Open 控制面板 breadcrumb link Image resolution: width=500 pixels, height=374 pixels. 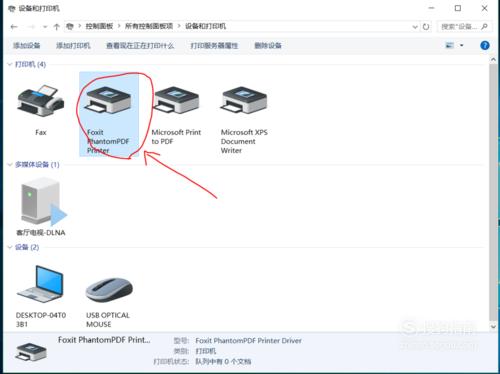(x=99, y=26)
